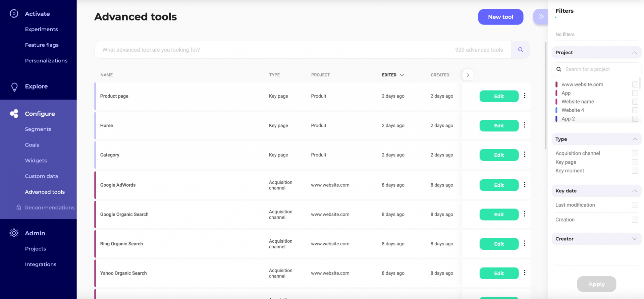
Task: Click the main list vertical scrollbar
Action: click(x=546, y=96)
